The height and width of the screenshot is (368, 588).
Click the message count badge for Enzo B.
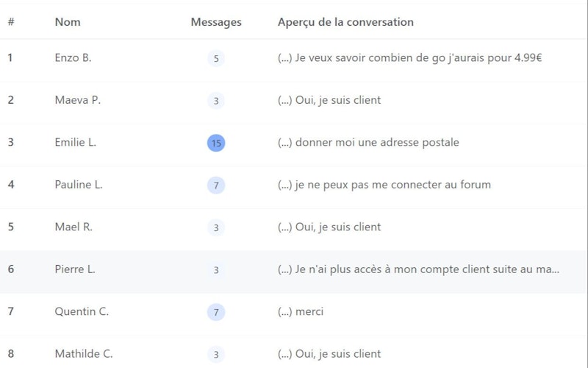click(x=216, y=58)
